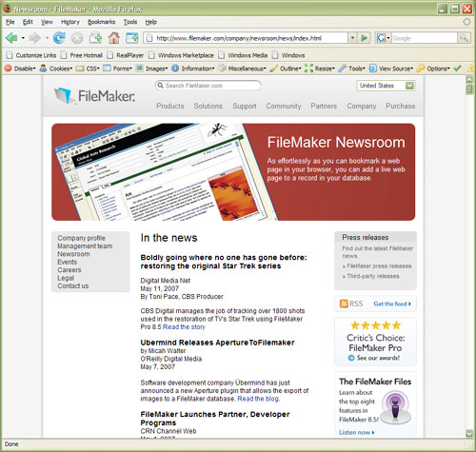Image resolution: width=476 pixels, height=452 pixels.
Task: Open Information menu in developer toolbar
Action: [193, 69]
